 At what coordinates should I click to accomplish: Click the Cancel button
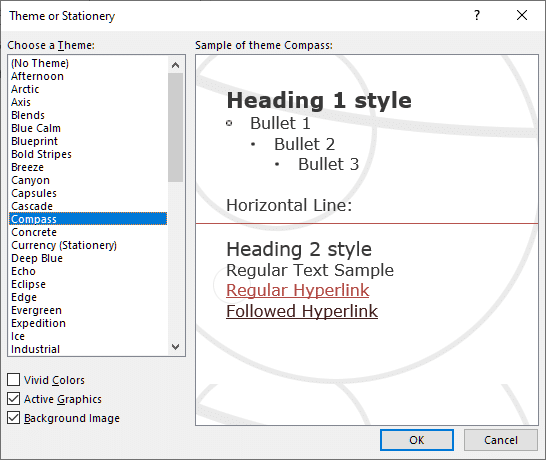coord(501,440)
